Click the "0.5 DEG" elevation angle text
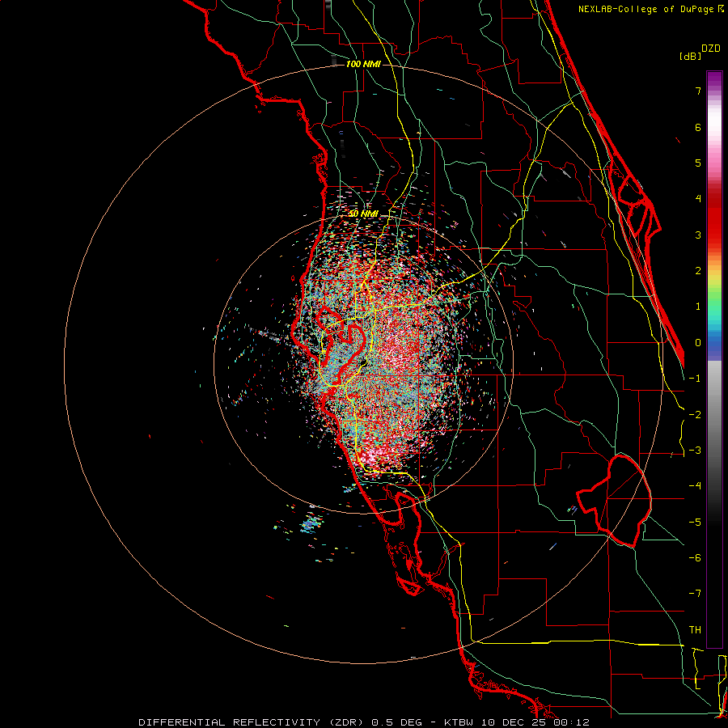This screenshot has height=728, width=728. tap(396, 722)
